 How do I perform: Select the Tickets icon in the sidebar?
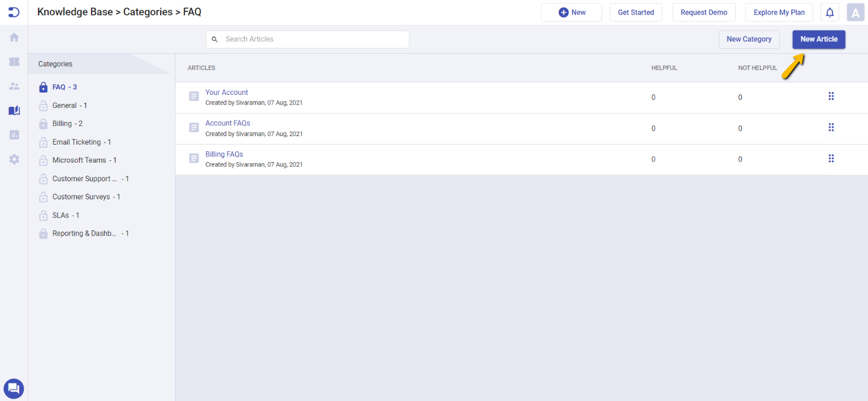[14, 61]
